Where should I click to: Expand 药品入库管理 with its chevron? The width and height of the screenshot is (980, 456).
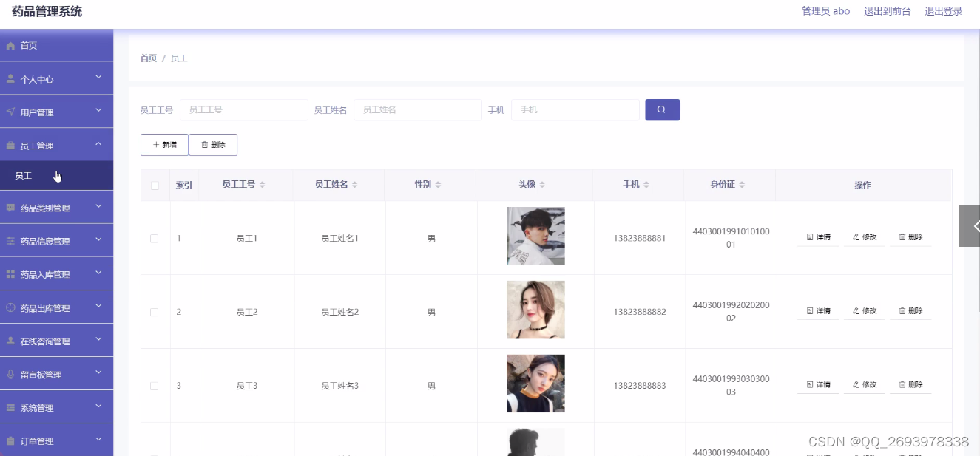(x=98, y=273)
